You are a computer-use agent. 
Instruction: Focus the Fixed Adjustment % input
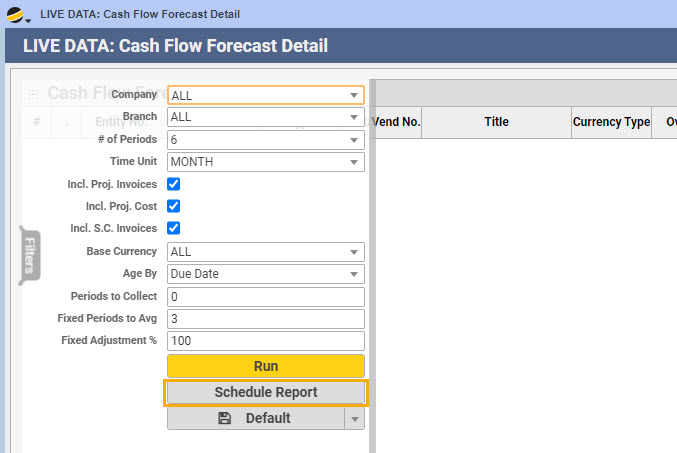pos(265,341)
